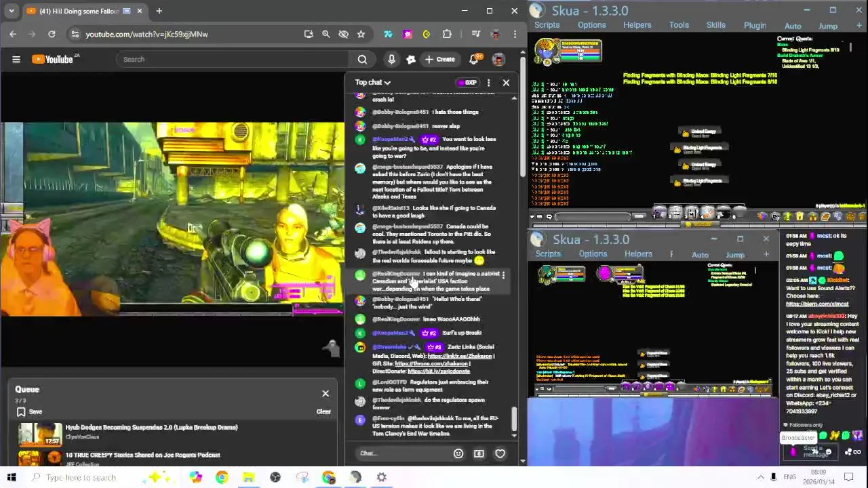Open Skills menu in top Skua window
868x488 pixels.
coord(716,25)
